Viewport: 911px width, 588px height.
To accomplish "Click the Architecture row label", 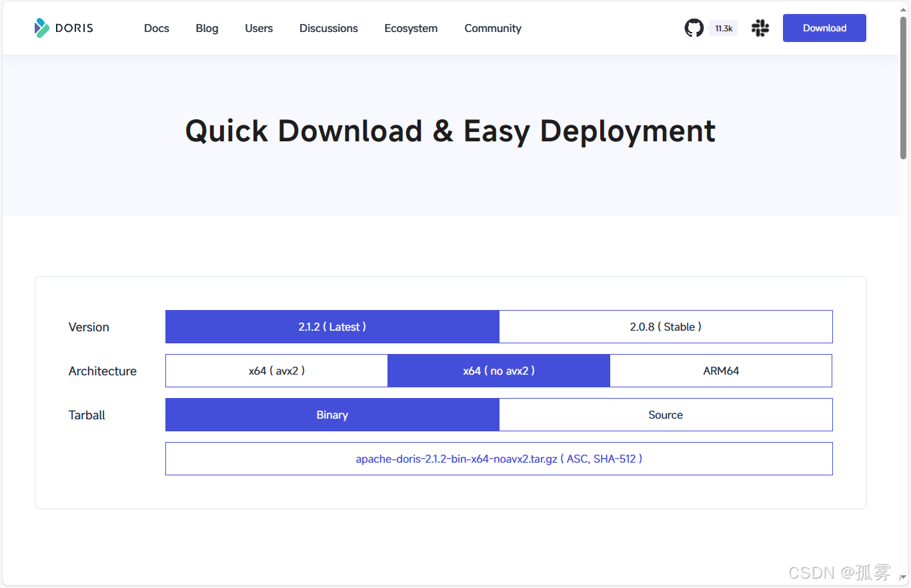I will pos(103,371).
